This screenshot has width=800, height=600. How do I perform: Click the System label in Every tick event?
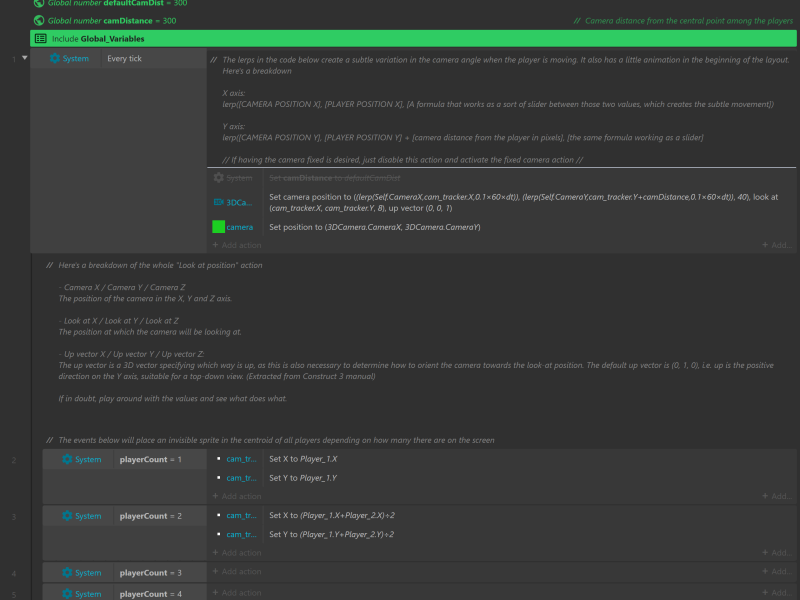pos(76,58)
